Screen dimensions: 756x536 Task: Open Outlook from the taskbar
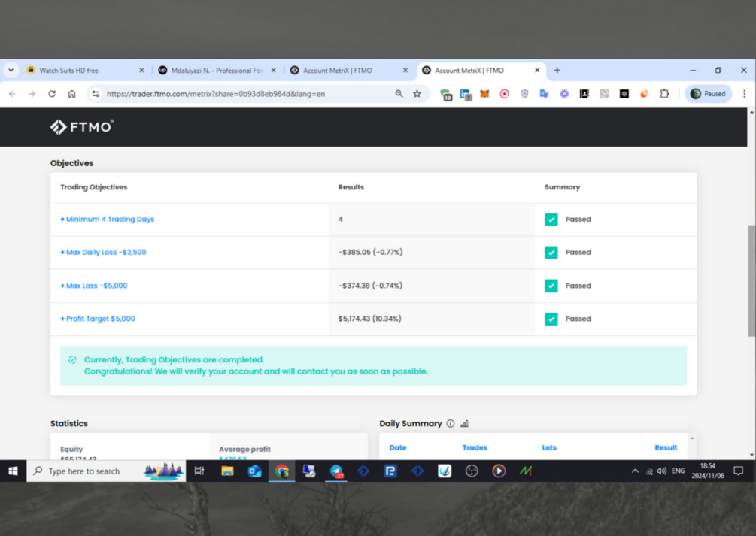254,471
